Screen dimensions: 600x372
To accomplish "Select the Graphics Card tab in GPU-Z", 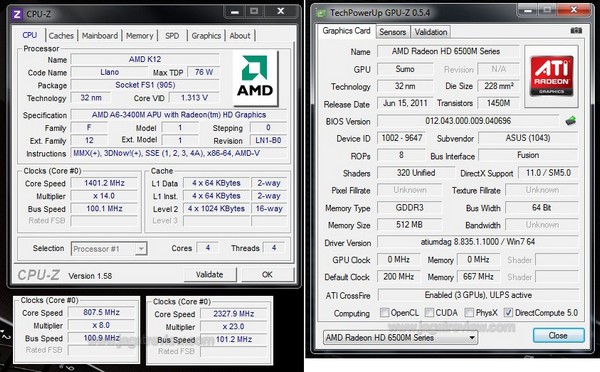I will pos(346,31).
